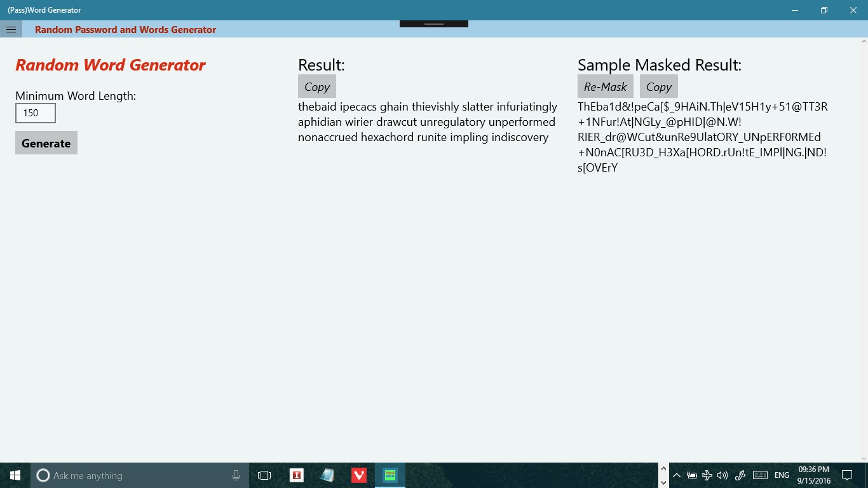The image size is (868, 488).
Task: Edit the Minimum Word Length input field
Action: pos(35,112)
